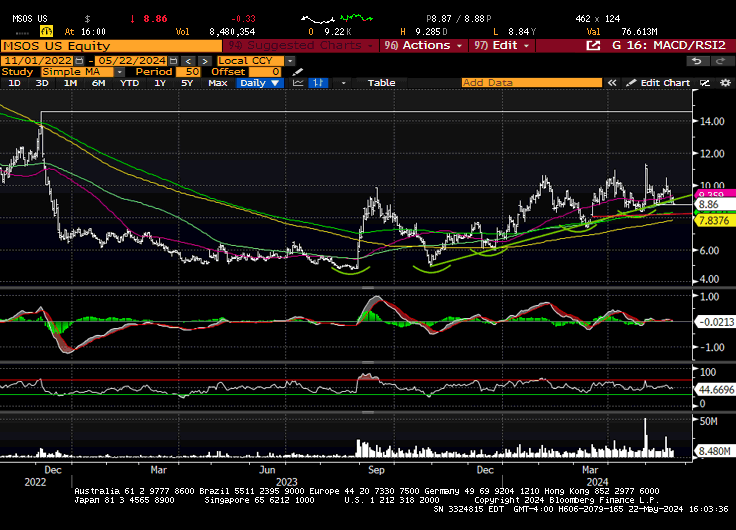Click the Offset field showing 0
The width and height of the screenshot is (736, 530).
[265, 72]
